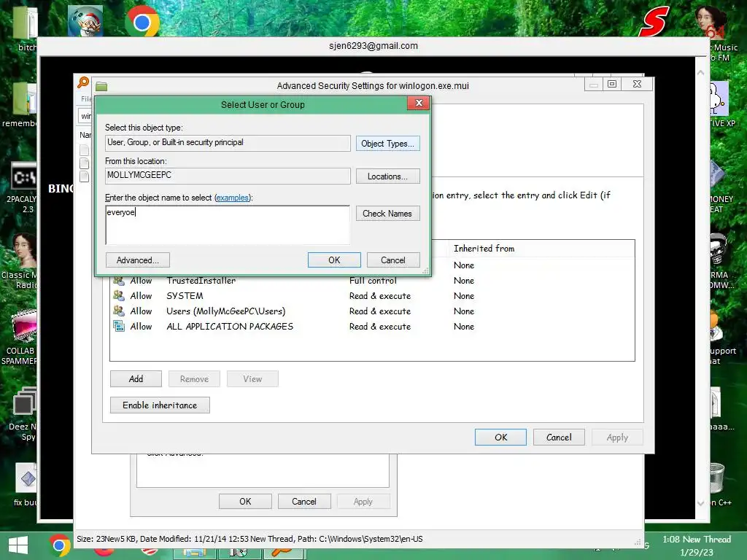Select the TrustedInstaller permission entry
This screenshot has width=747, height=560.
[x=372, y=281]
